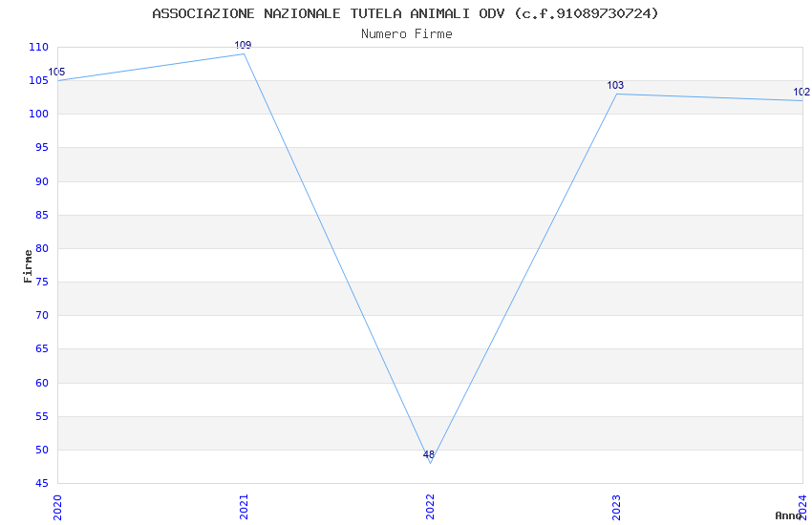Click the y-axis tick value 70
Screen dimensions: 812x525
(x=42, y=315)
